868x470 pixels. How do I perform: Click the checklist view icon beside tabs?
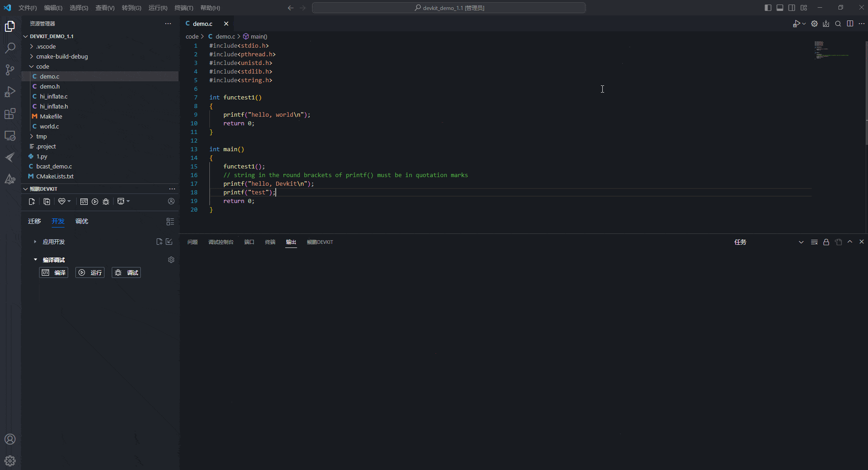[170, 222]
